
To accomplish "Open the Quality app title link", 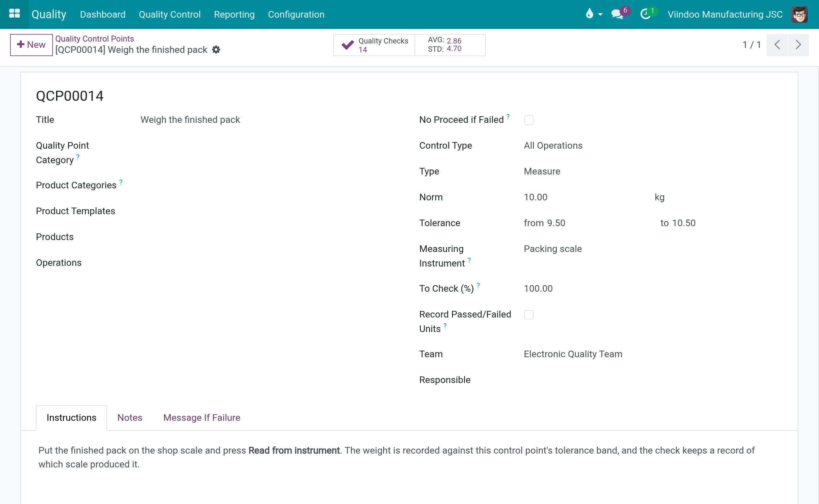I will pos(49,14).
